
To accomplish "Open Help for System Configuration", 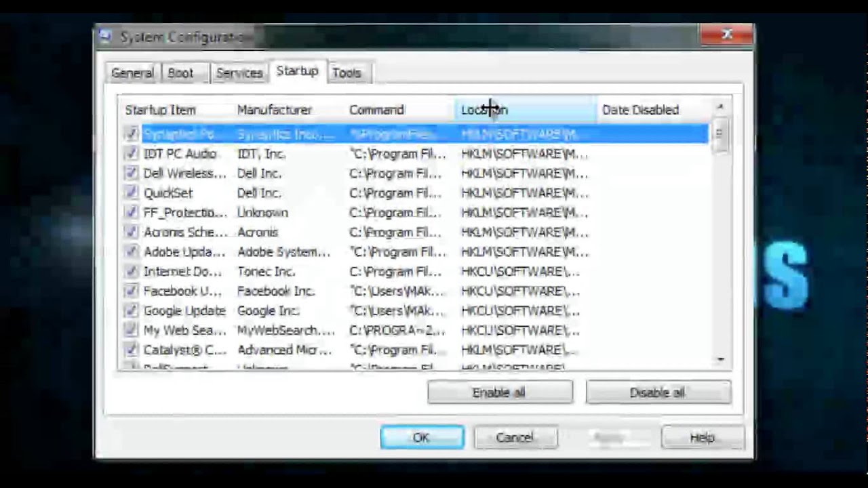I will point(703,437).
